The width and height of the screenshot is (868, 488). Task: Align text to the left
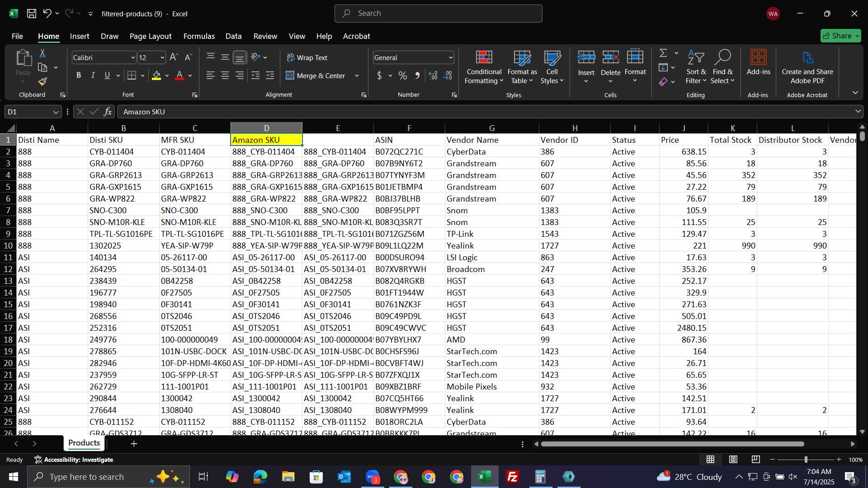(x=211, y=75)
